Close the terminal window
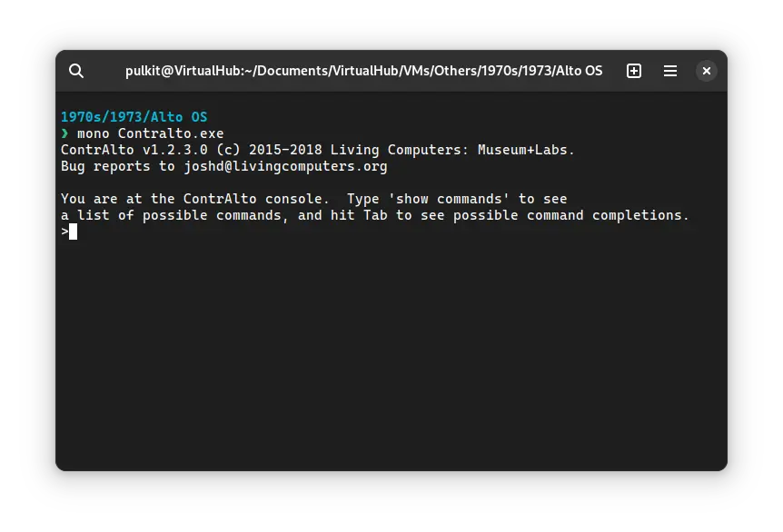 pos(707,71)
